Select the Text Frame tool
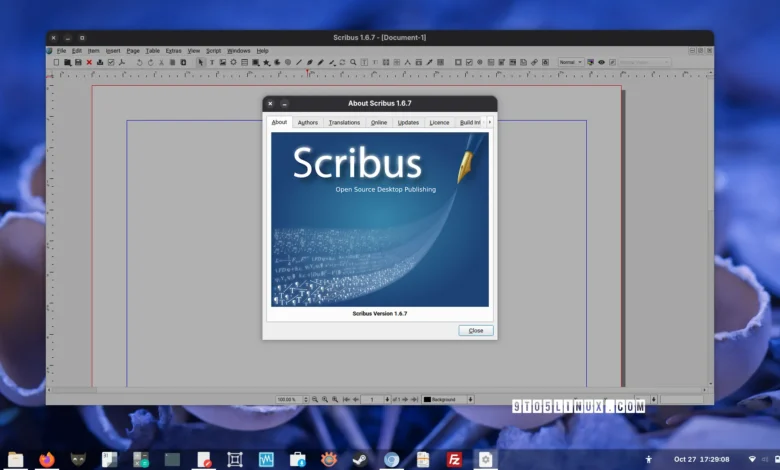This screenshot has height=470, width=780. tap(211, 62)
